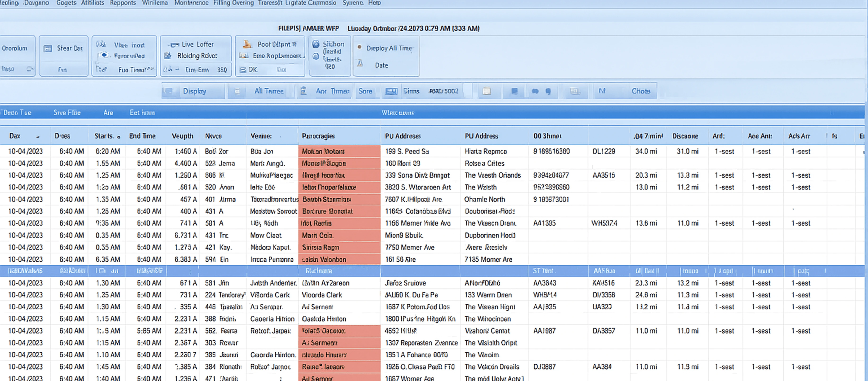Click the 199 S. Peed Sa address

pyautogui.click(x=407, y=151)
